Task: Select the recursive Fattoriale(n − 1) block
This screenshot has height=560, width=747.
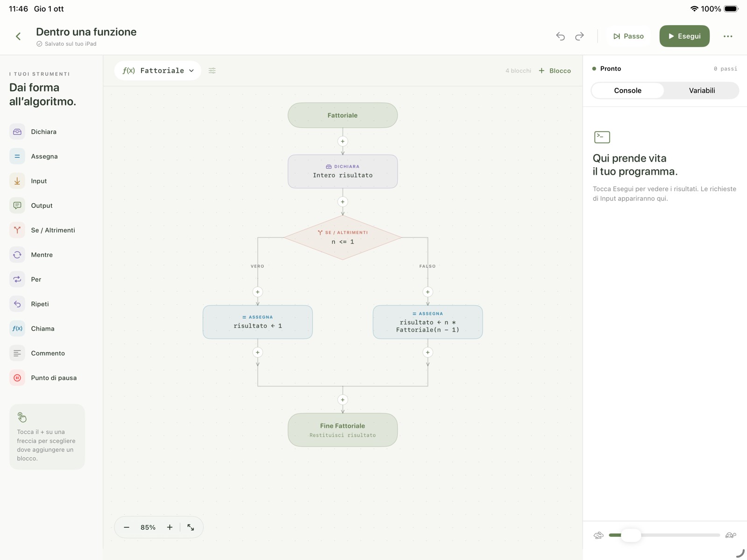Action: pos(428,322)
